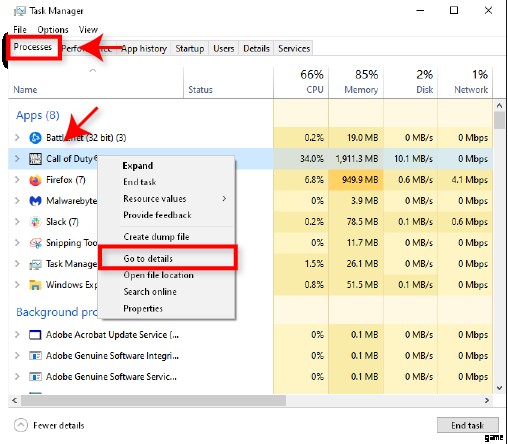This screenshot has width=508, height=444.
Task: Click the Fewer details up-arrow icon
Action: point(21,425)
